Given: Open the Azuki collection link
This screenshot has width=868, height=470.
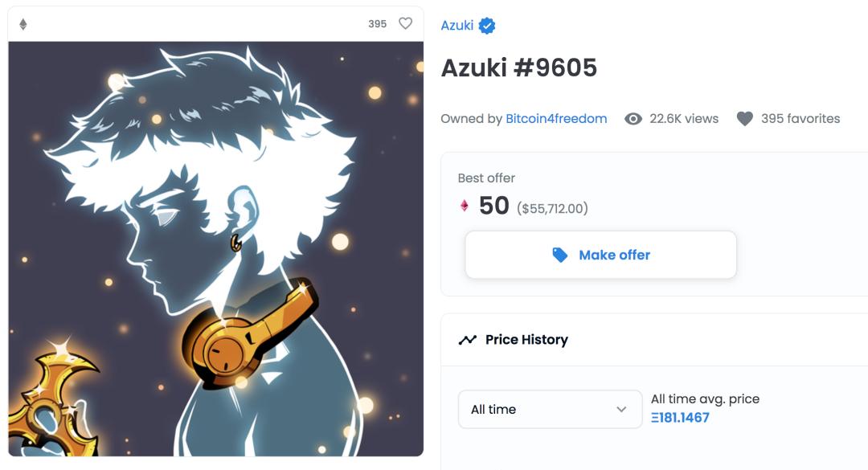Looking at the screenshot, I should (457, 26).
